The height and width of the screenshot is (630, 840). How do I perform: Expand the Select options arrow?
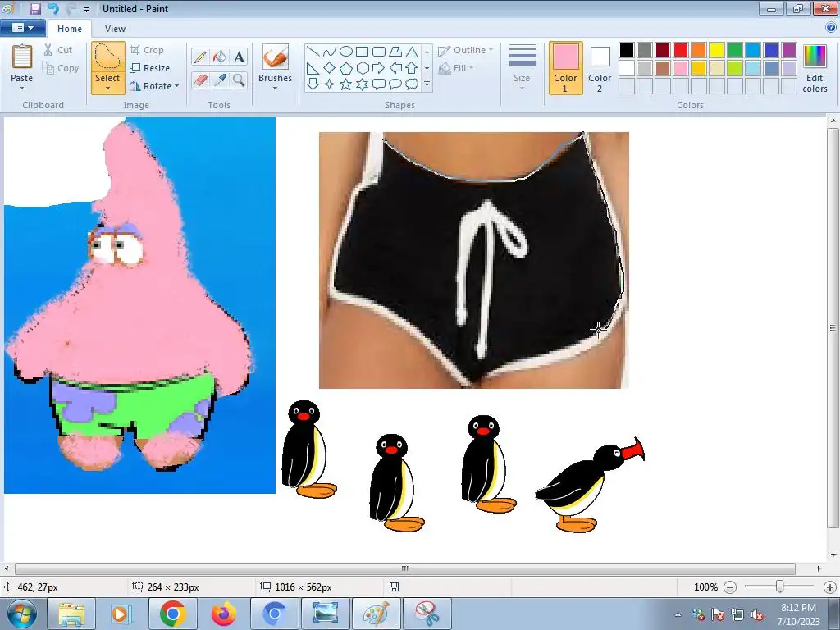[107, 89]
